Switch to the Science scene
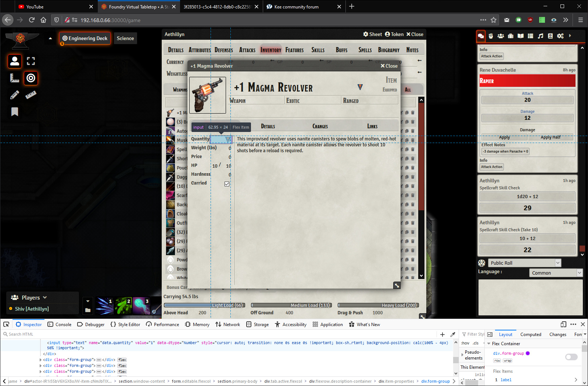The height and width of the screenshot is (386, 588). (x=125, y=38)
